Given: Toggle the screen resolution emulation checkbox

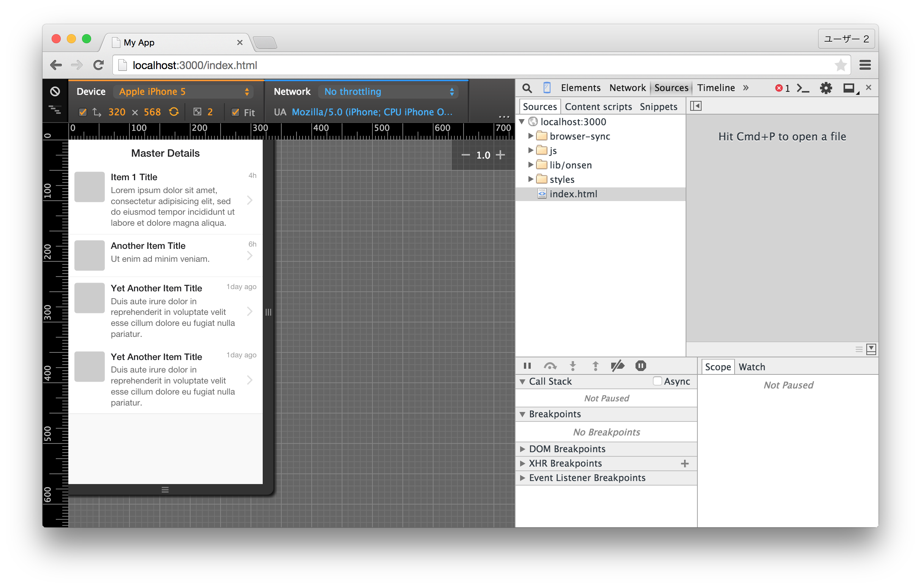Looking at the screenshot, I should pyautogui.click(x=83, y=112).
